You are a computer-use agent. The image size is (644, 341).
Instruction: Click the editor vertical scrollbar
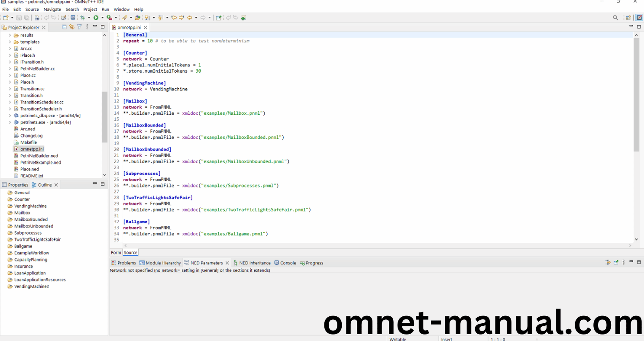[636, 95]
